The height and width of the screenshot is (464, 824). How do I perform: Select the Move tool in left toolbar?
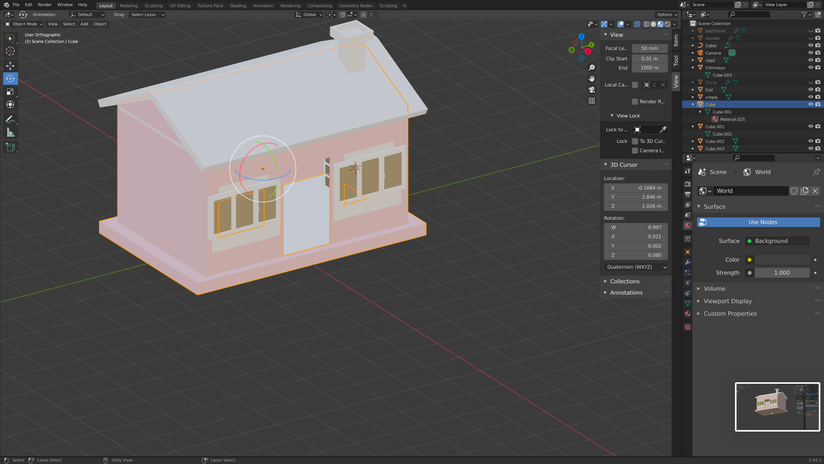(x=10, y=66)
